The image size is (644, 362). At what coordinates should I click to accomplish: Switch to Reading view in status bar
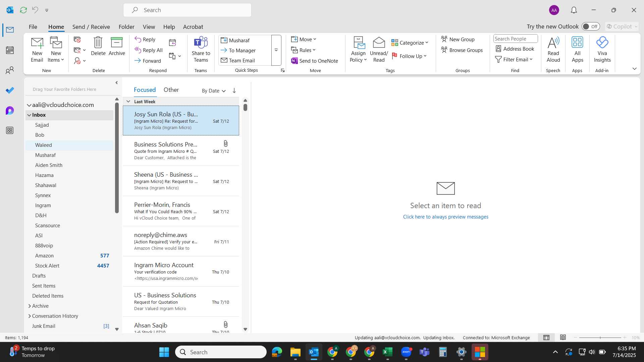(x=563, y=338)
